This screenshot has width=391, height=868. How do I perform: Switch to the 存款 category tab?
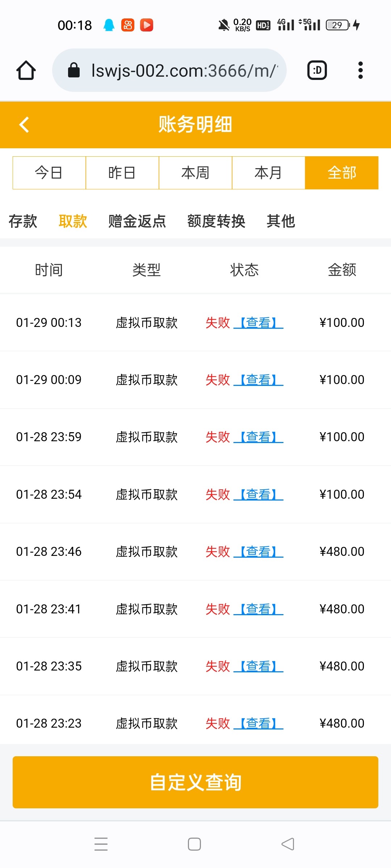(x=23, y=221)
